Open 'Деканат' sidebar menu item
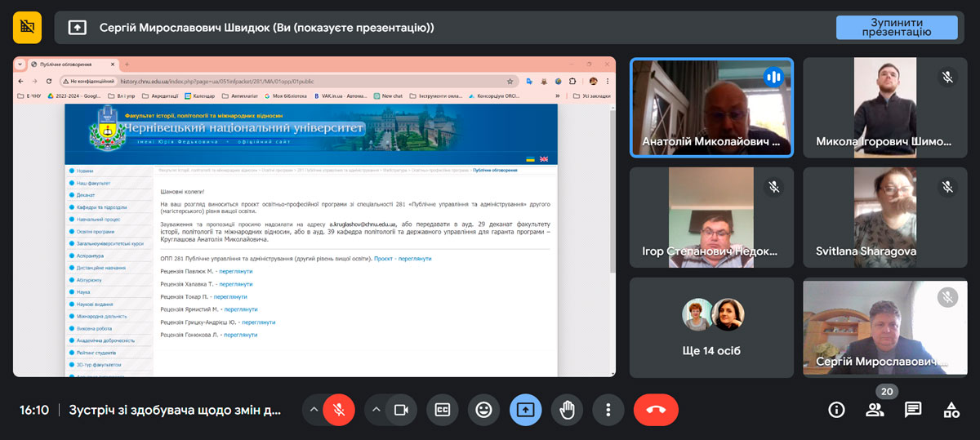This screenshot has width=980, height=440. pos(86,195)
